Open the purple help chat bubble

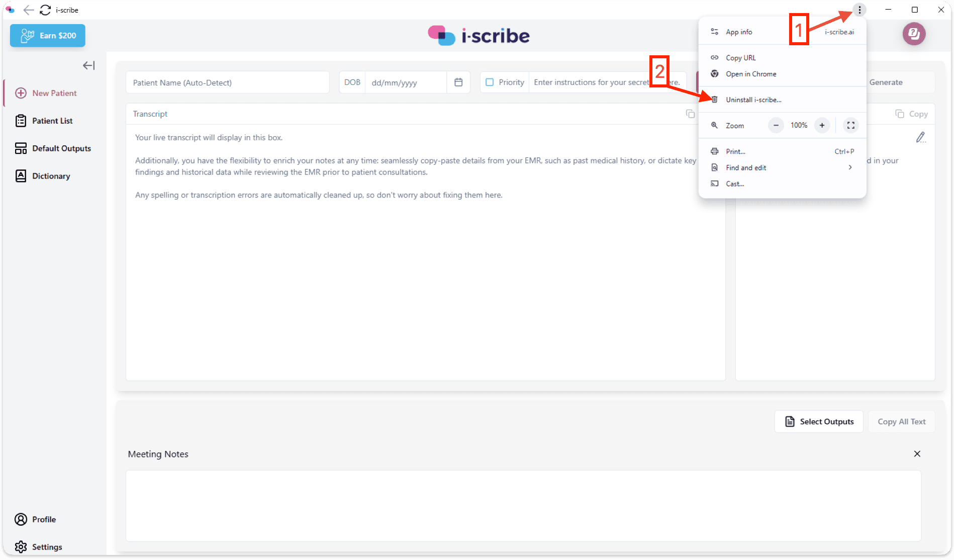pos(914,34)
